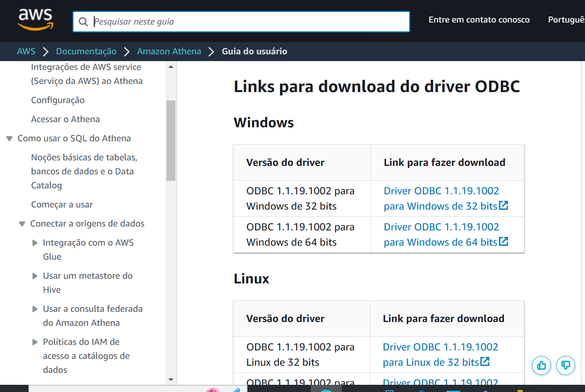Expand 'Políticas do IAM' arrow
Screen dimensions: 585x392
coord(35,342)
